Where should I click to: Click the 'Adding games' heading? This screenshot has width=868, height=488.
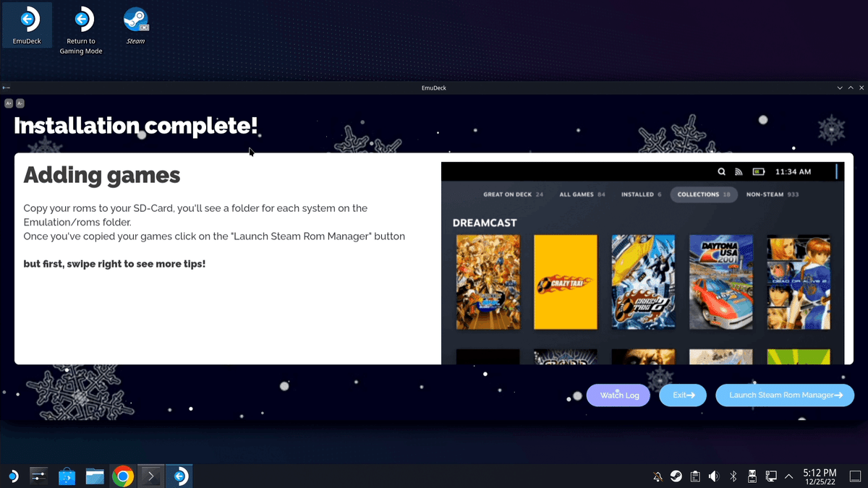coord(102,175)
